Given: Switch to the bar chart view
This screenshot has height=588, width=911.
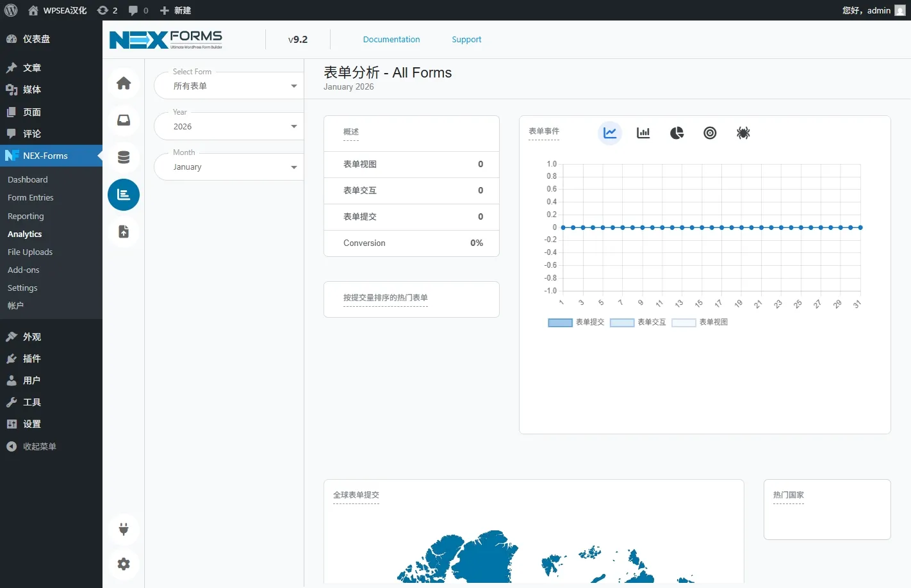Looking at the screenshot, I should click(x=643, y=133).
